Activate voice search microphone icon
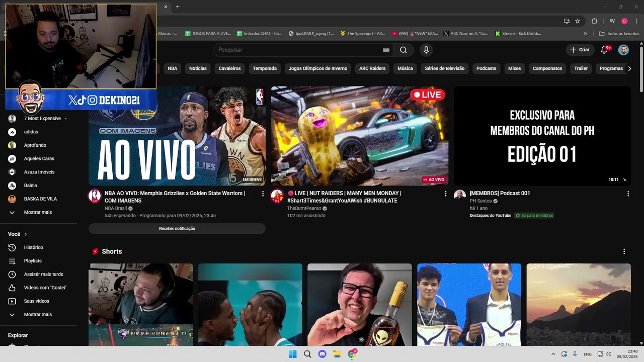Image resolution: width=644 pixels, height=362 pixels. point(426,50)
